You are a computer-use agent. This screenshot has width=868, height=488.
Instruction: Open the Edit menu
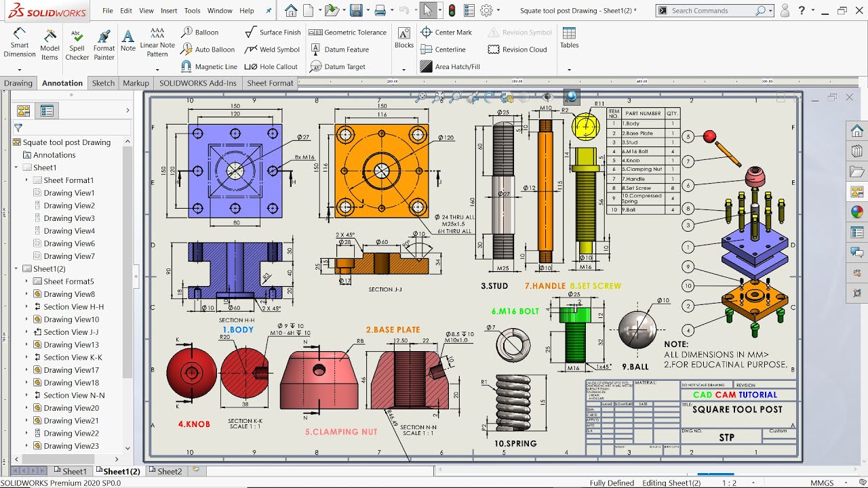tap(126, 11)
